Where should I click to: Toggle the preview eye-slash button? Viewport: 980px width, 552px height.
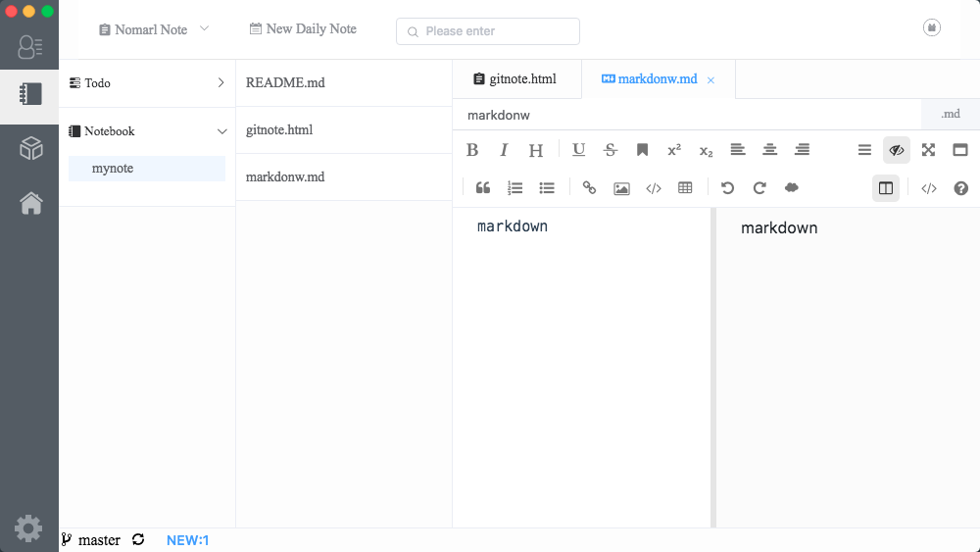[896, 150]
